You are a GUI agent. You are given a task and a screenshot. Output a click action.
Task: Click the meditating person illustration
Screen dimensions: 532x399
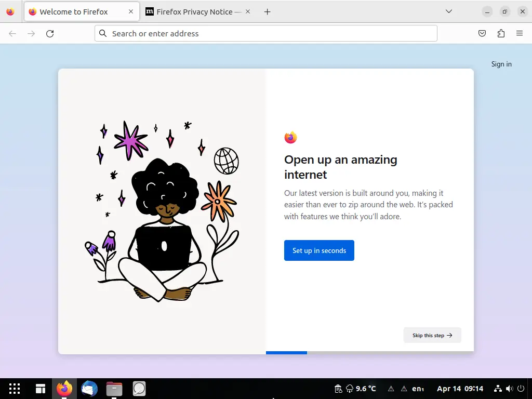point(162,211)
